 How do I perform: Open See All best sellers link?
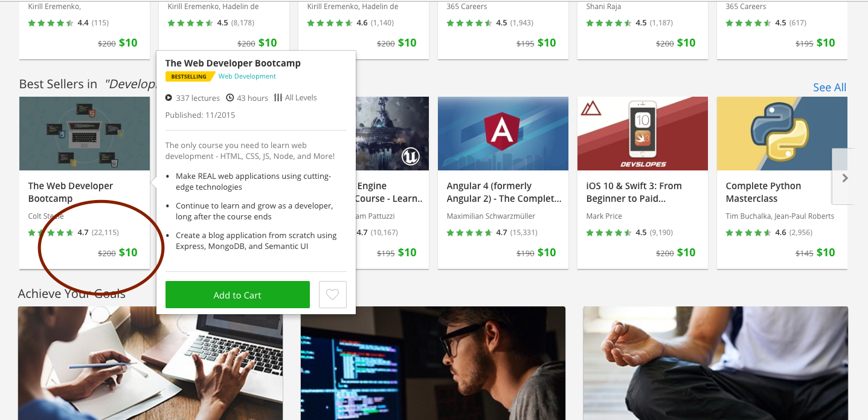click(829, 88)
